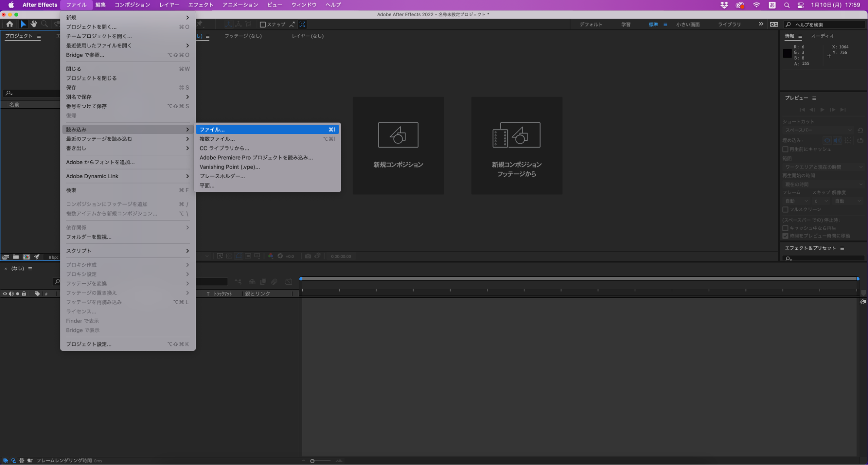
Task: Expand the 書き出し submenu
Action: (x=128, y=148)
